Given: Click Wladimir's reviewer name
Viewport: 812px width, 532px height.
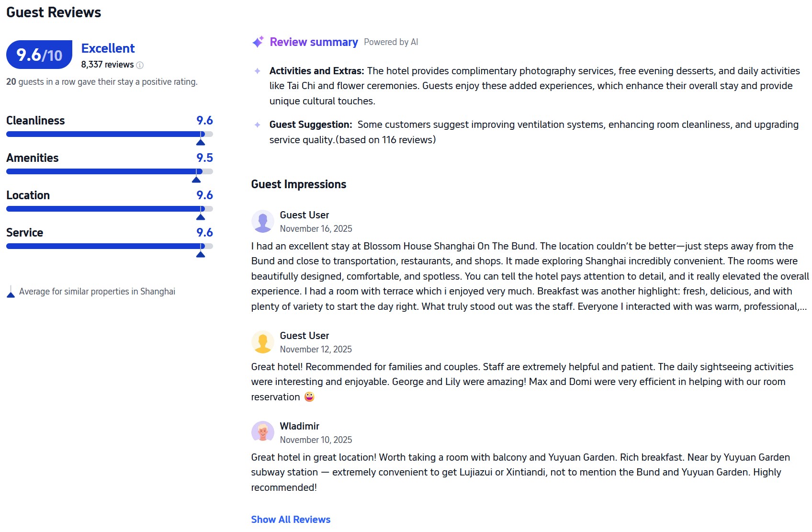Looking at the screenshot, I should tap(299, 426).
